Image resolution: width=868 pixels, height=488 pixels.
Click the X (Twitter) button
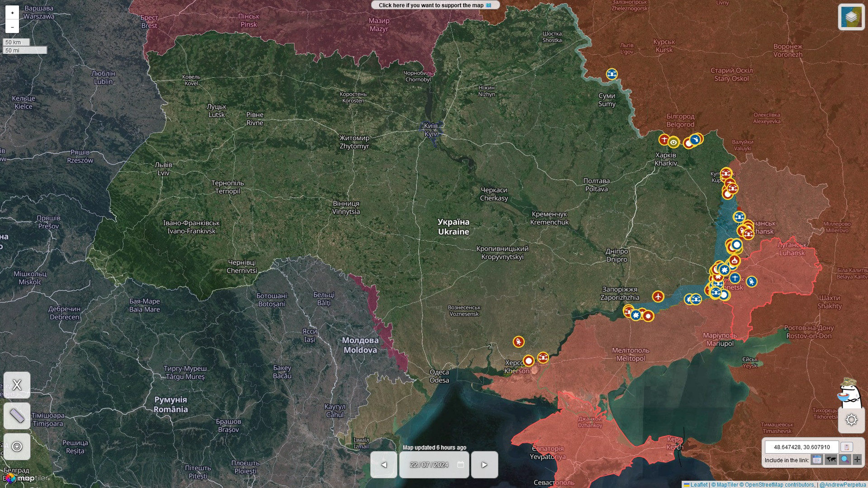pos(17,385)
